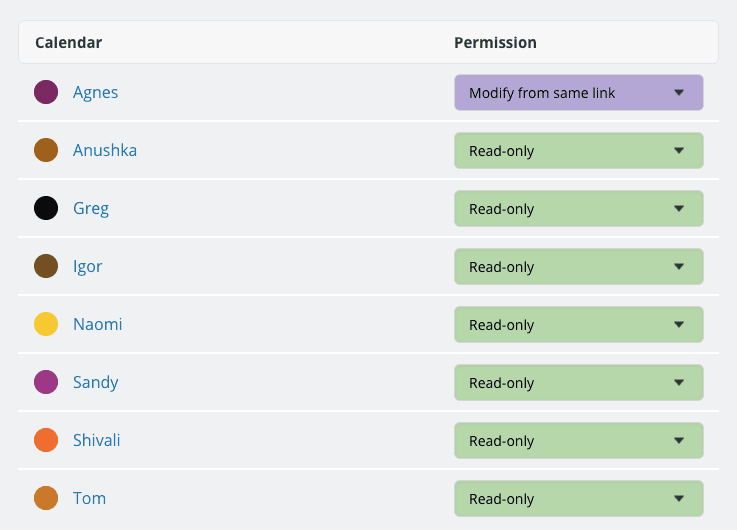
Task: Open the Greg calendar link
Action: click(x=91, y=209)
